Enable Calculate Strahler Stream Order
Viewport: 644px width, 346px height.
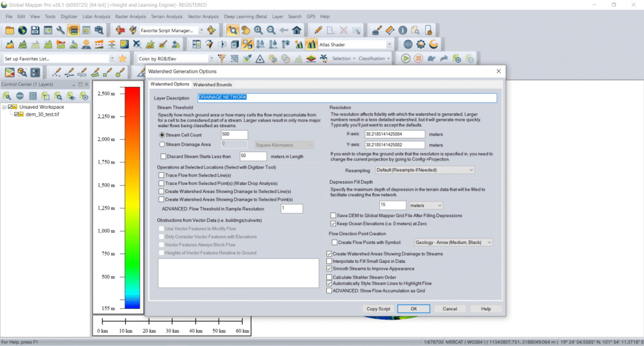tap(329, 277)
